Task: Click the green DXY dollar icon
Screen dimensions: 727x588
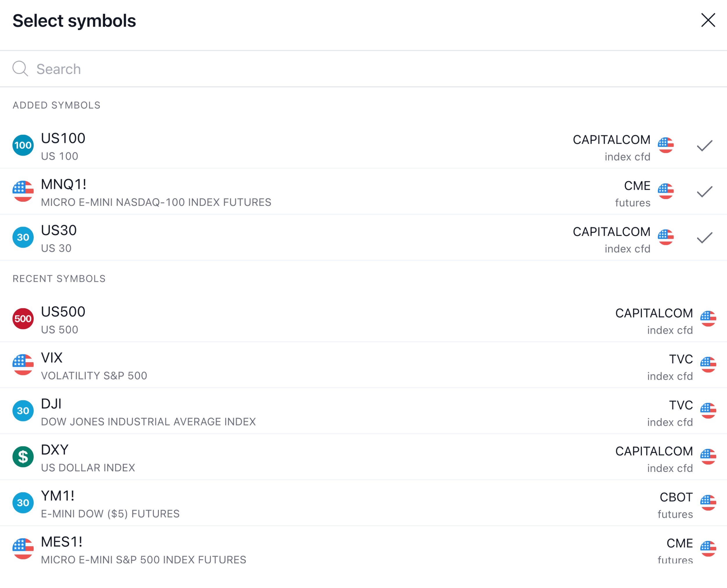Action: pyautogui.click(x=23, y=457)
